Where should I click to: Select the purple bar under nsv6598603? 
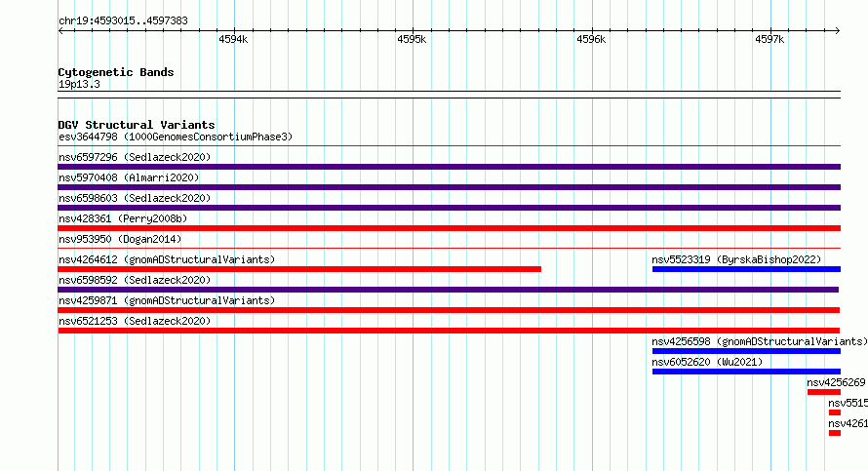[449, 208]
